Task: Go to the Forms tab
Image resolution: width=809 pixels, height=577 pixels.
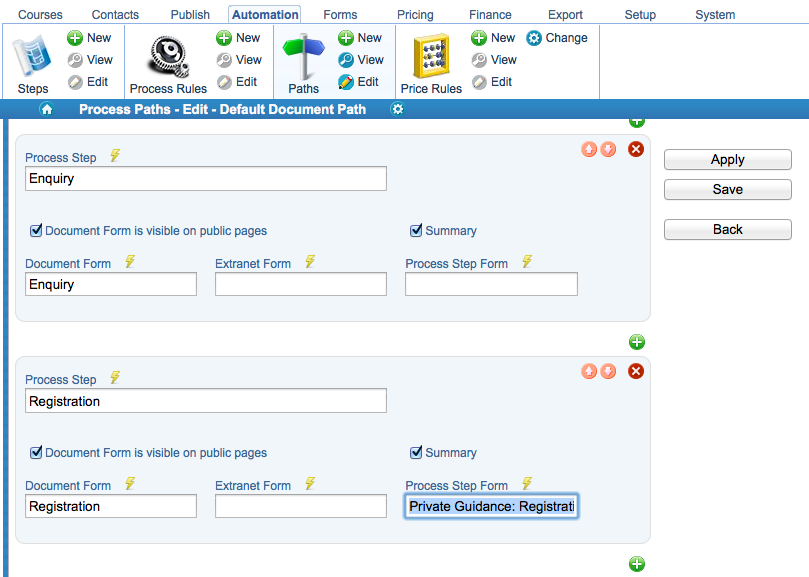Action: pos(341,15)
